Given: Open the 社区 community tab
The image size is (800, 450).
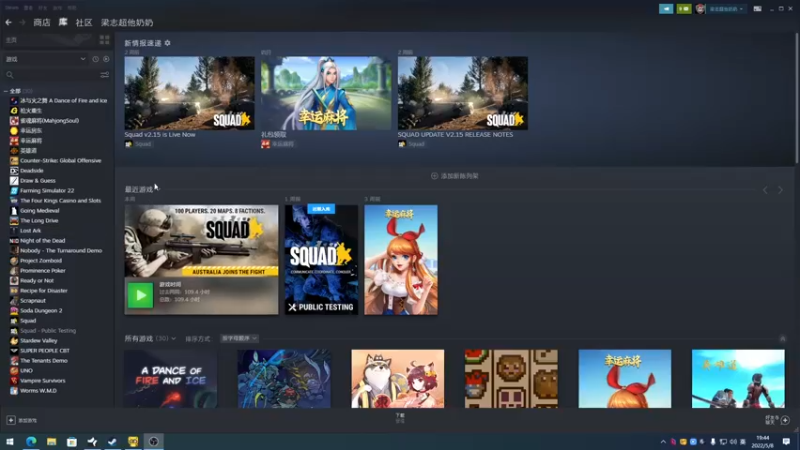Looking at the screenshot, I should click(84, 22).
